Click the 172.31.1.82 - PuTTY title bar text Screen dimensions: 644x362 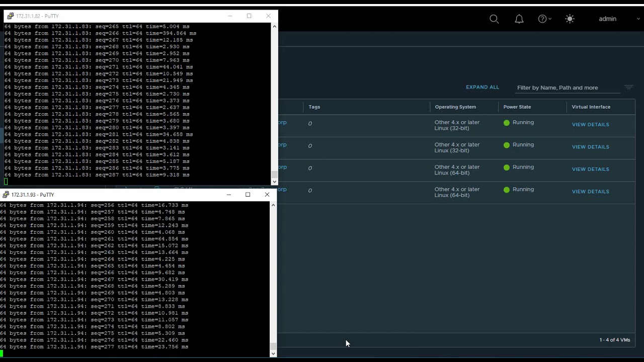37,16
